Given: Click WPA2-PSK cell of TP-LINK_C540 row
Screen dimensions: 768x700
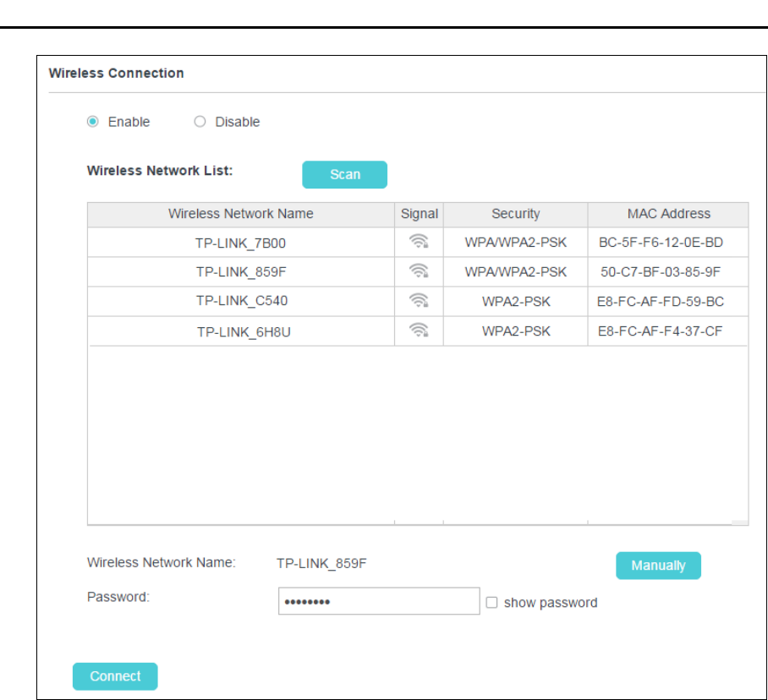Looking at the screenshot, I should pos(515,302).
